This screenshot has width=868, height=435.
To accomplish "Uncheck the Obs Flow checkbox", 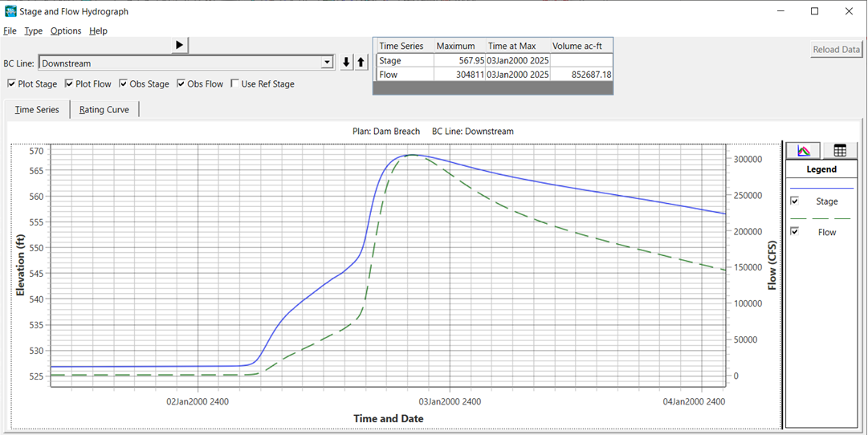I will [181, 84].
